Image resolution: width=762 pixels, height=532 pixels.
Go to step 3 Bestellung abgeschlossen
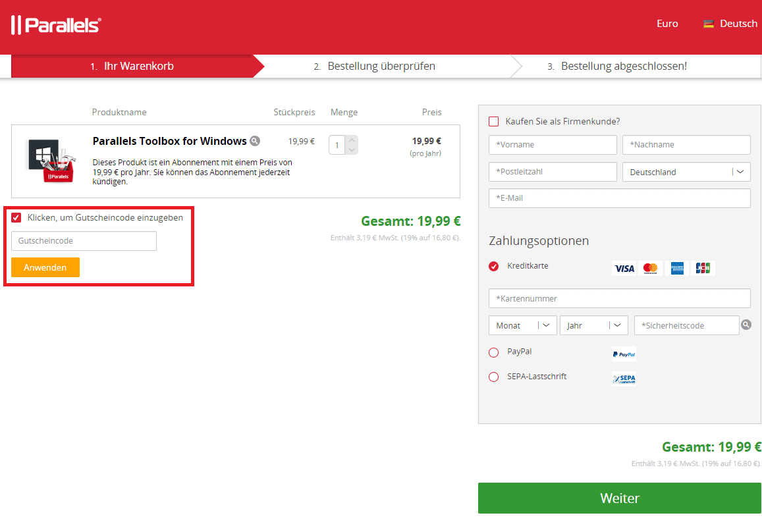click(x=617, y=66)
